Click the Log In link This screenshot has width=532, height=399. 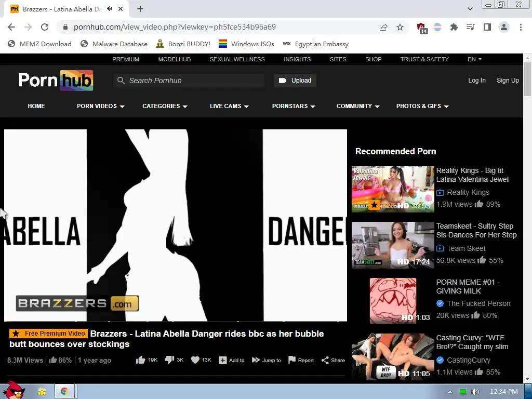pos(477,81)
